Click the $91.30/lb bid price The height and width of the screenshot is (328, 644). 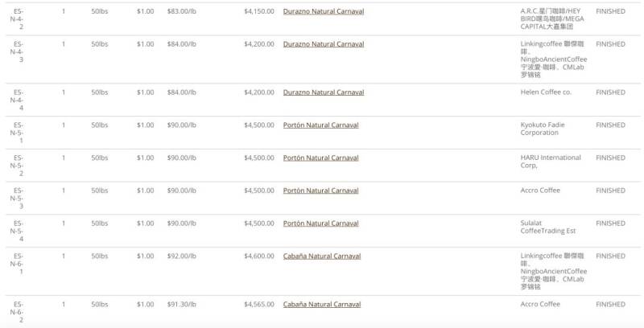pyautogui.click(x=182, y=305)
